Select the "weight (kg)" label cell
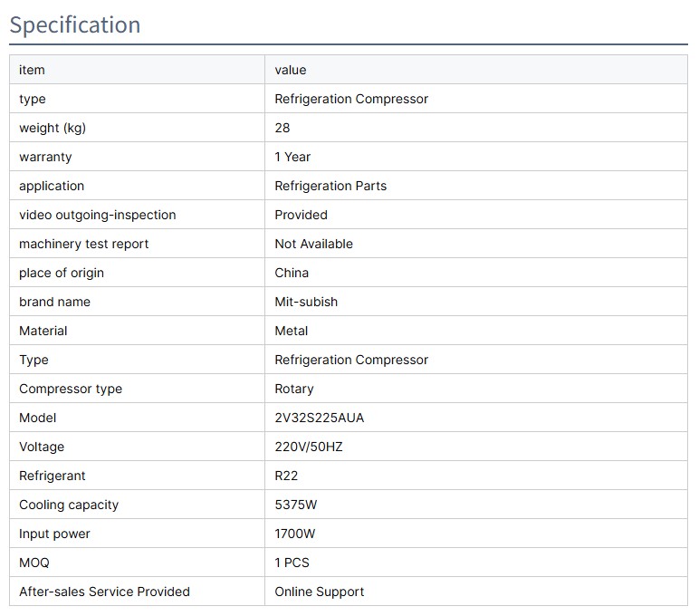This screenshot has height=616, width=699. [x=53, y=128]
